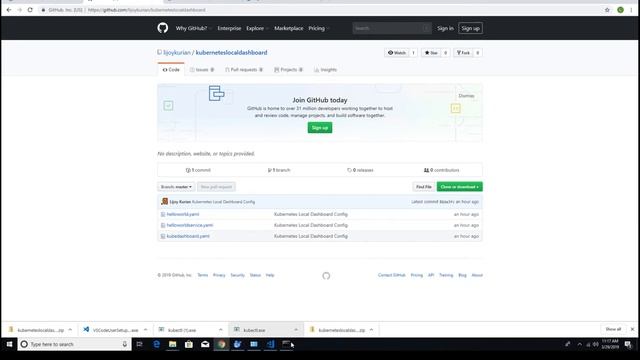This screenshot has height=360, width=640.
Task: Bookmark this page with the star icon
Action: pos(607,10)
